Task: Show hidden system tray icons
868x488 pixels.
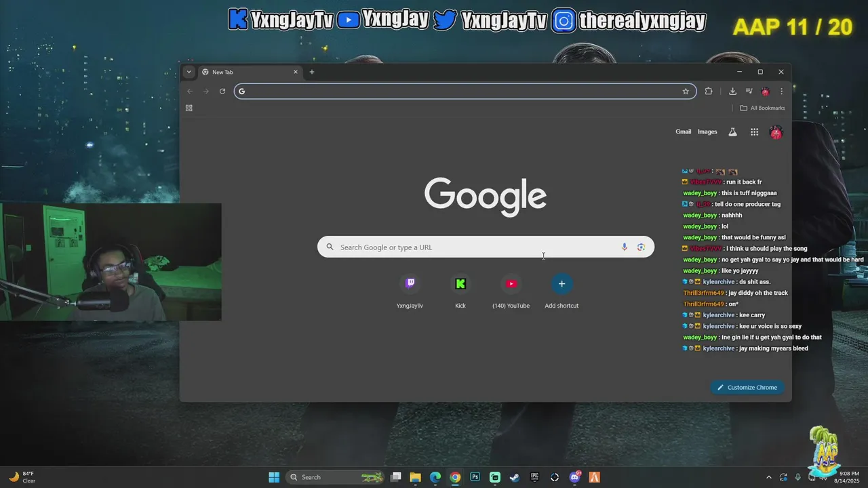Action: (x=768, y=477)
